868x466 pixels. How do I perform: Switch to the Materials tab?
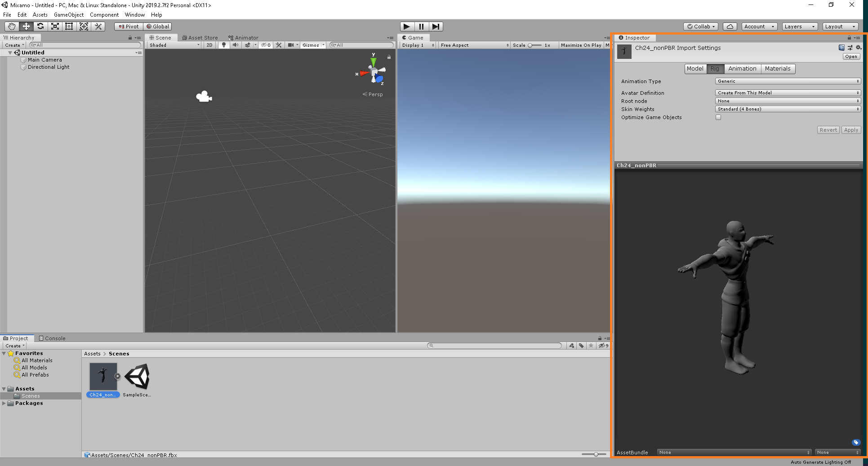pyautogui.click(x=777, y=69)
